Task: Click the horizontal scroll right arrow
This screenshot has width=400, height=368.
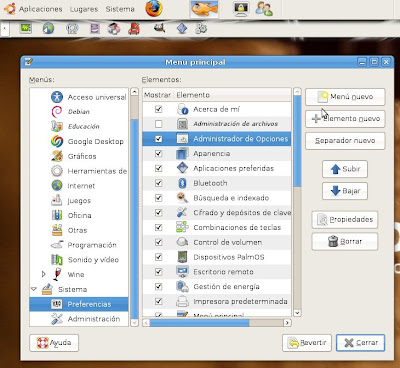Action: pyautogui.click(x=287, y=323)
